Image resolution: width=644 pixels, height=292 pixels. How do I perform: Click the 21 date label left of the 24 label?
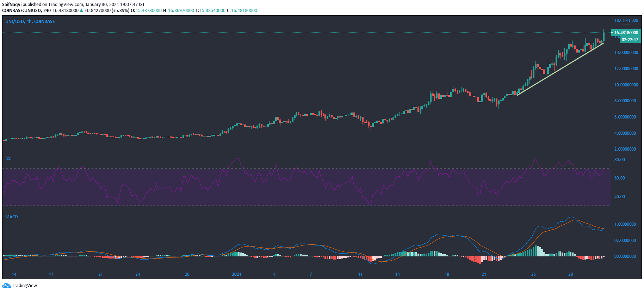(x=100, y=274)
